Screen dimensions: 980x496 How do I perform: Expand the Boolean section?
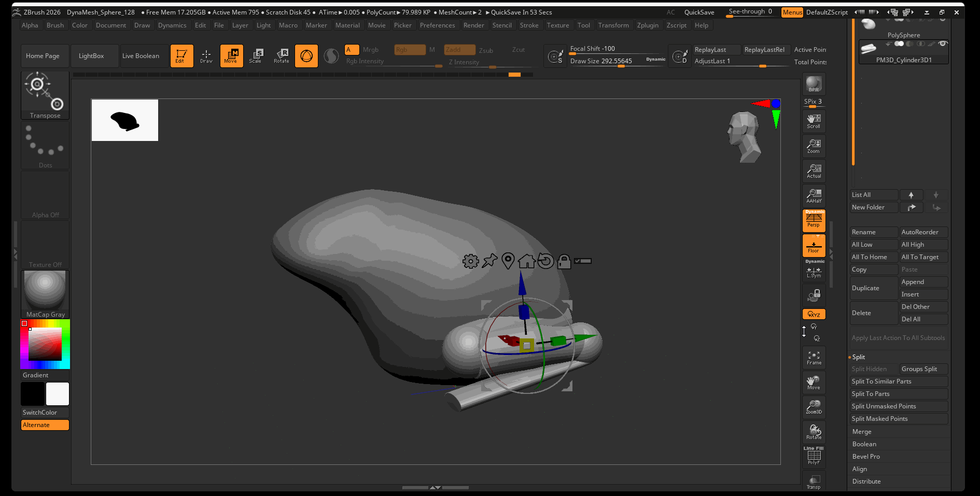point(864,444)
